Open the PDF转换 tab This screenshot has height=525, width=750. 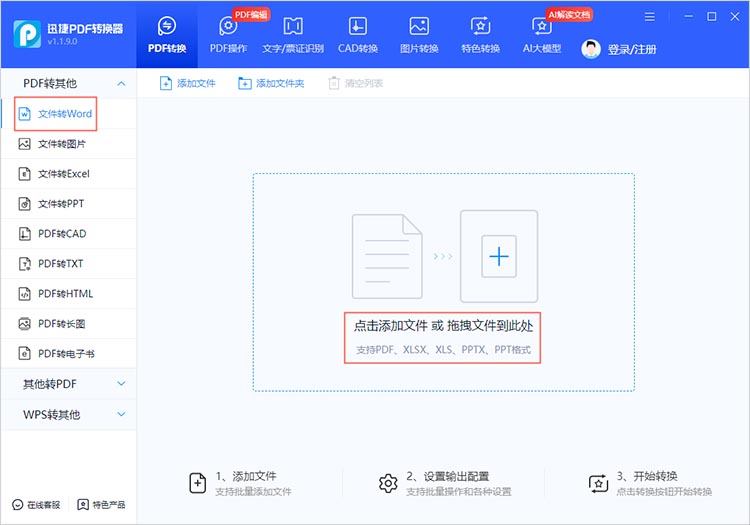[167, 35]
